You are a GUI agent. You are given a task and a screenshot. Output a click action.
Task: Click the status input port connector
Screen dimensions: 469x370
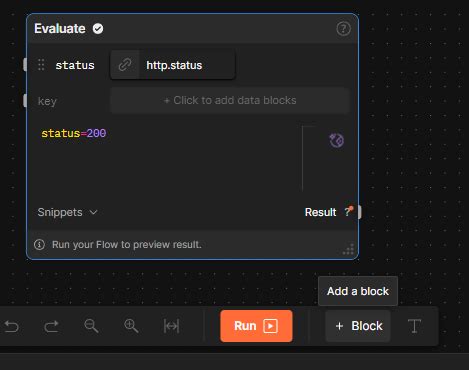click(x=25, y=64)
